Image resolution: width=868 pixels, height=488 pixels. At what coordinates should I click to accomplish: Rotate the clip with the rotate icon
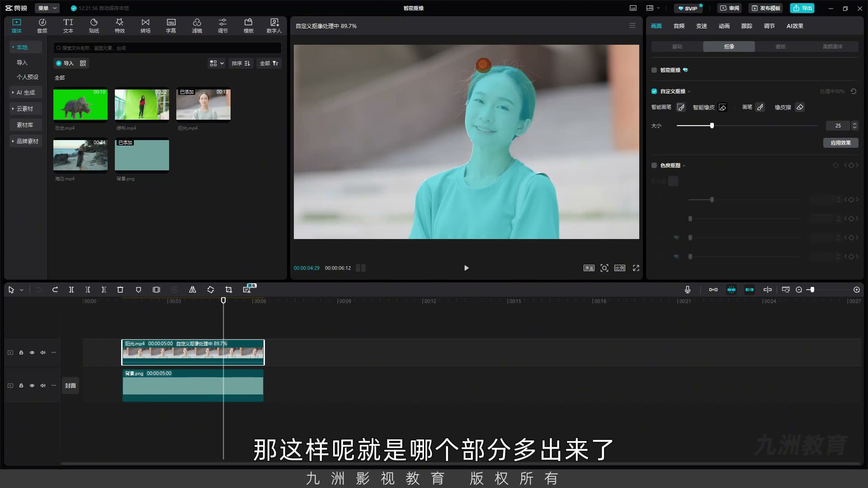pyautogui.click(x=211, y=290)
